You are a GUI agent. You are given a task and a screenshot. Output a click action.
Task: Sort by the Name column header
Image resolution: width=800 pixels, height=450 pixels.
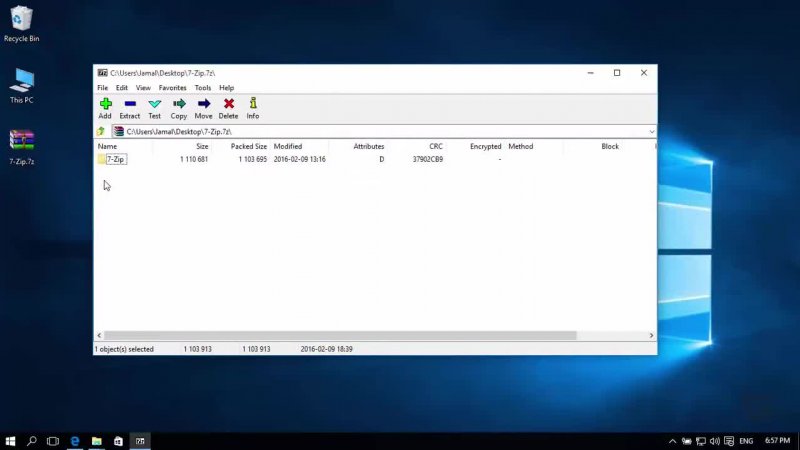click(x=108, y=146)
